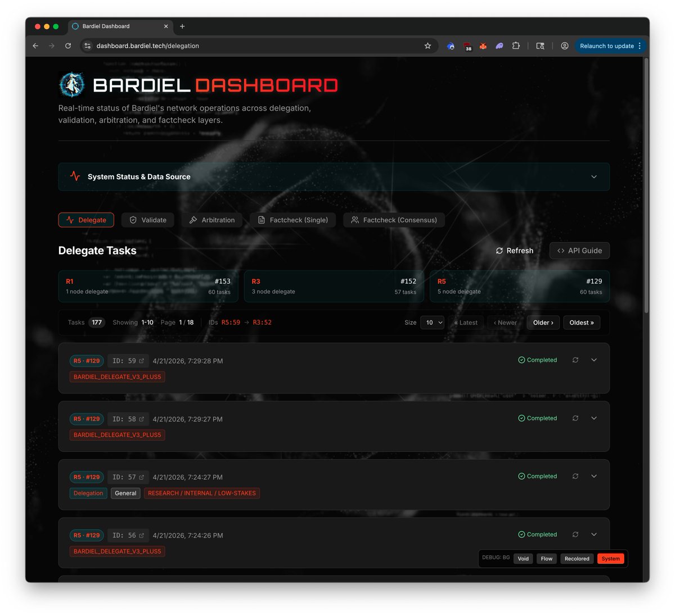Click the Delegation tag on task 57

coord(88,493)
